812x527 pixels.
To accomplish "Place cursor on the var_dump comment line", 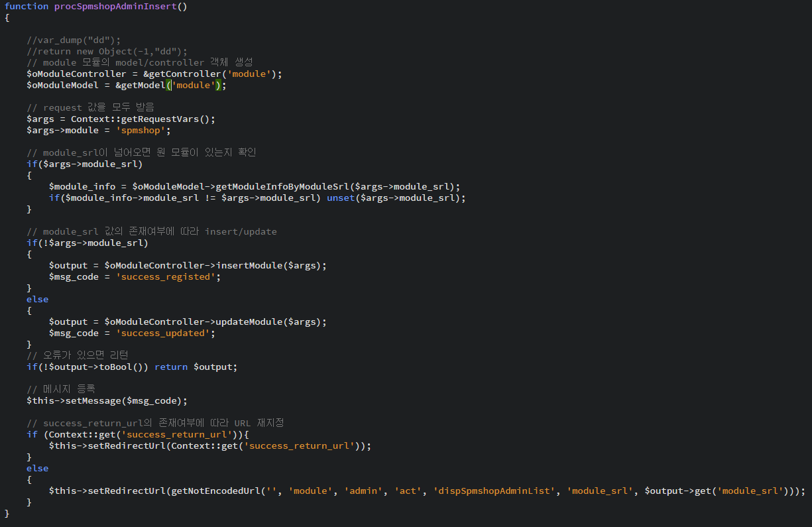I will [74, 40].
